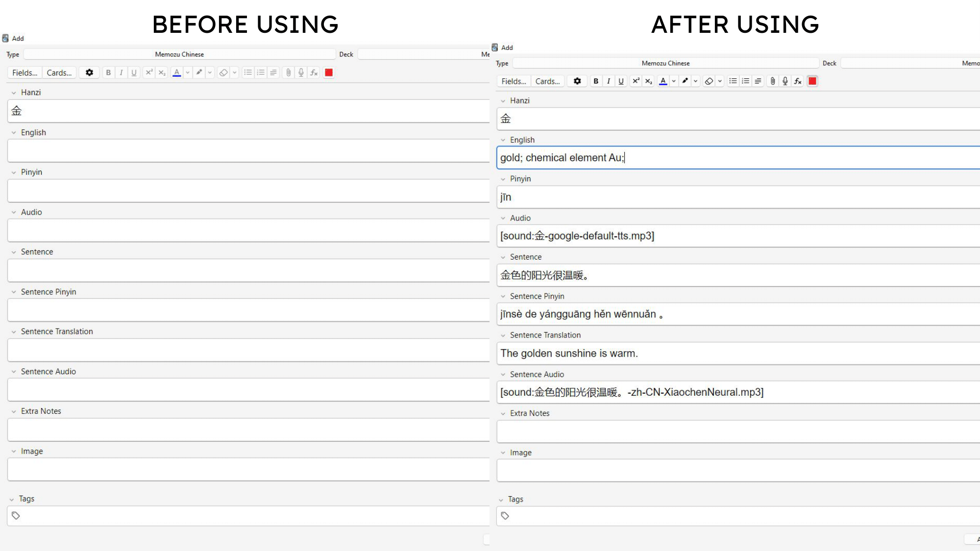Click unordered bullet list icon in BEFORE USING toolbar
Image resolution: width=980 pixels, height=551 pixels.
point(248,72)
